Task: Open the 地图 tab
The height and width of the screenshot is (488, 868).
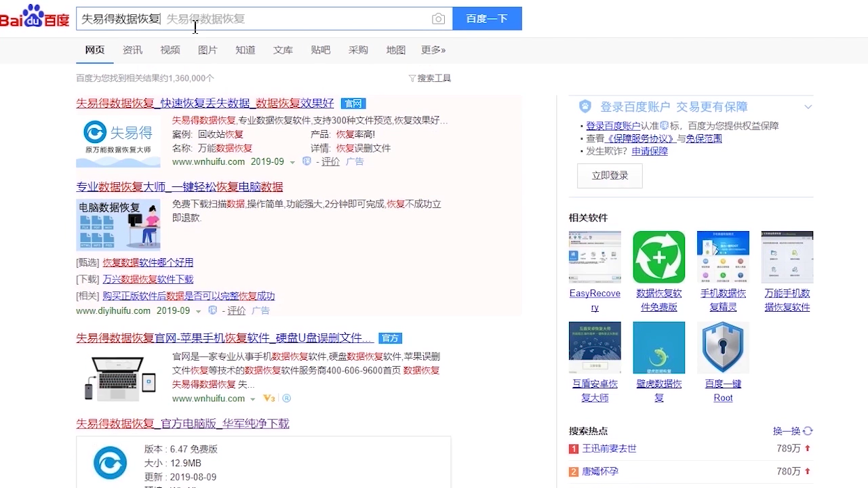Action: point(396,50)
